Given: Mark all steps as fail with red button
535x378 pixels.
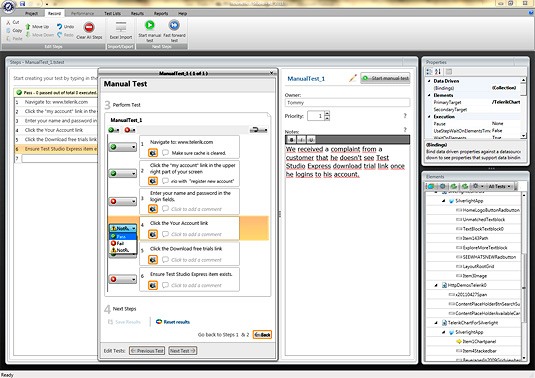Looking at the screenshot, I should pos(130,130).
